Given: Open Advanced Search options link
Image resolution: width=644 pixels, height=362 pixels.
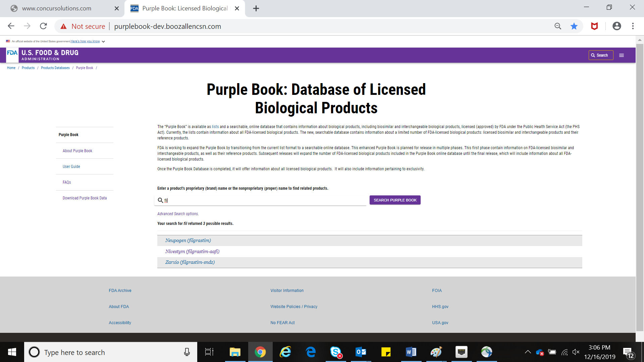Looking at the screenshot, I should 178,214.
